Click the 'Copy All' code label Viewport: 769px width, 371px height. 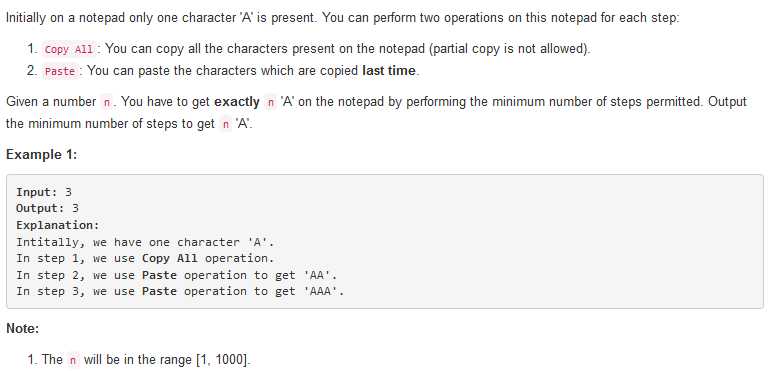[69, 50]
